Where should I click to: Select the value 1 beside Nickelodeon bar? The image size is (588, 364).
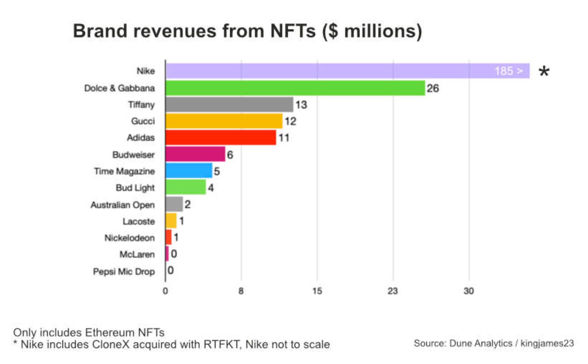[176, 238]
